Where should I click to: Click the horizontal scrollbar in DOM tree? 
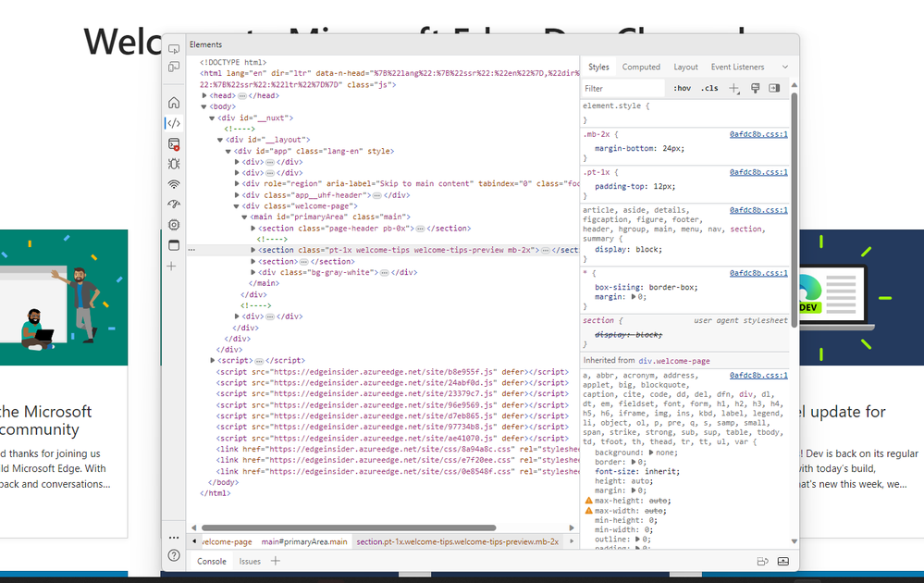349,527
